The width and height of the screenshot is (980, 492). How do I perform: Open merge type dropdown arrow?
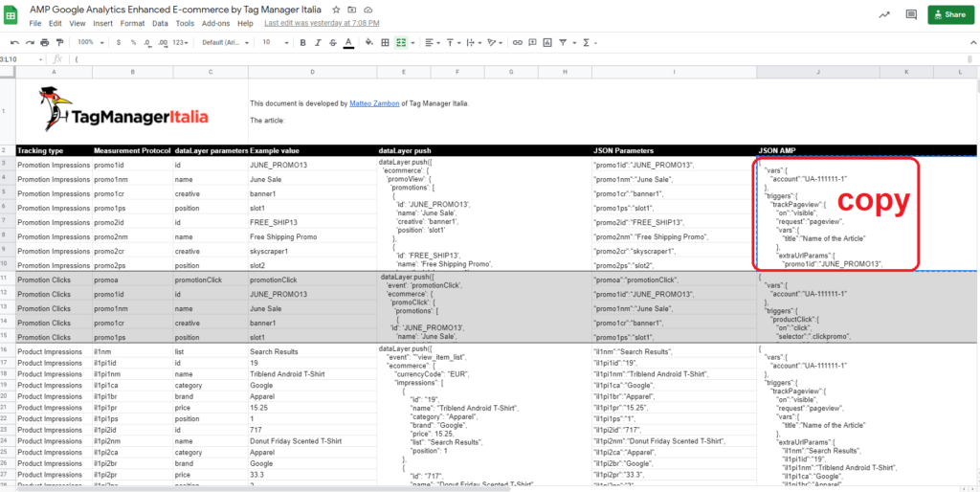tap(412, 42)
